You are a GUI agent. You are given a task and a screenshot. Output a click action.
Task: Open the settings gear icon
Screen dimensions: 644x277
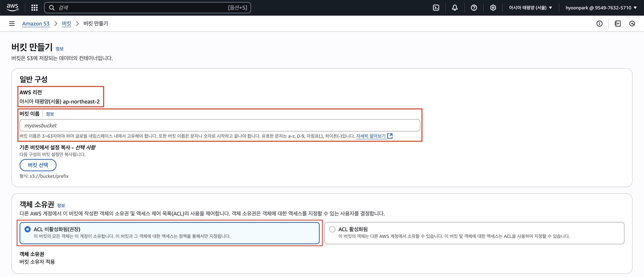[x=493, y=8]
